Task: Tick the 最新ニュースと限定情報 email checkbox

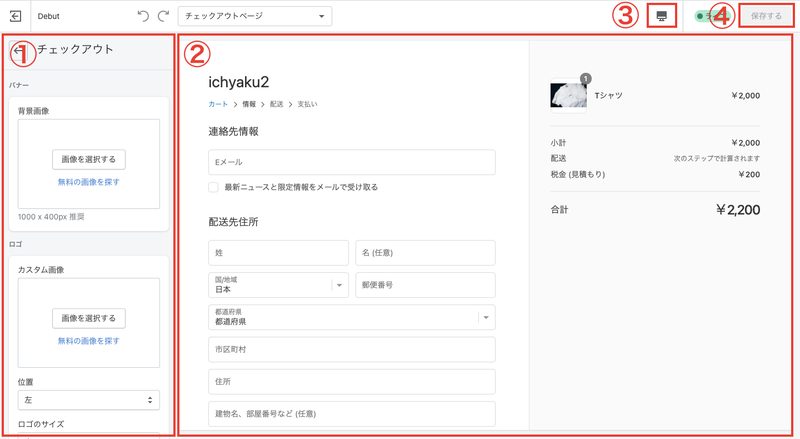Action: pos(213,187)
